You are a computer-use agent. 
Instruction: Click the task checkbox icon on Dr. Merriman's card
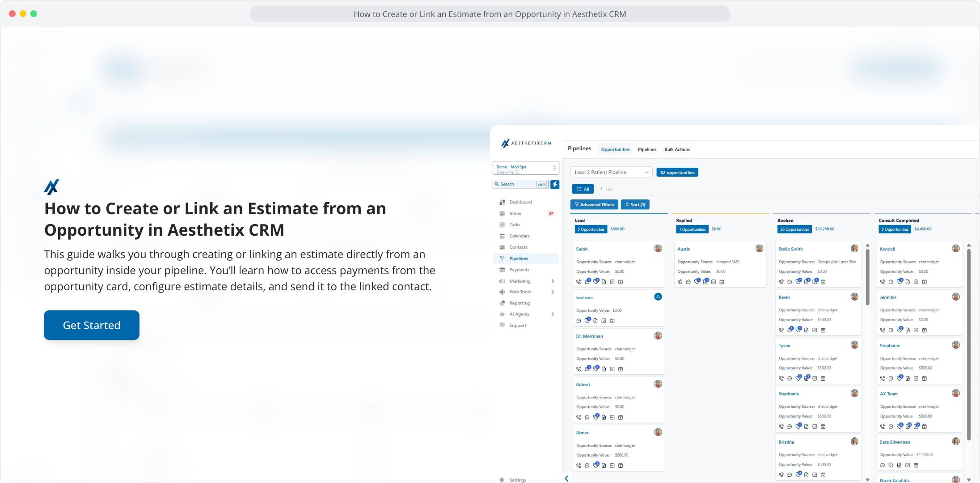[612, 369]
